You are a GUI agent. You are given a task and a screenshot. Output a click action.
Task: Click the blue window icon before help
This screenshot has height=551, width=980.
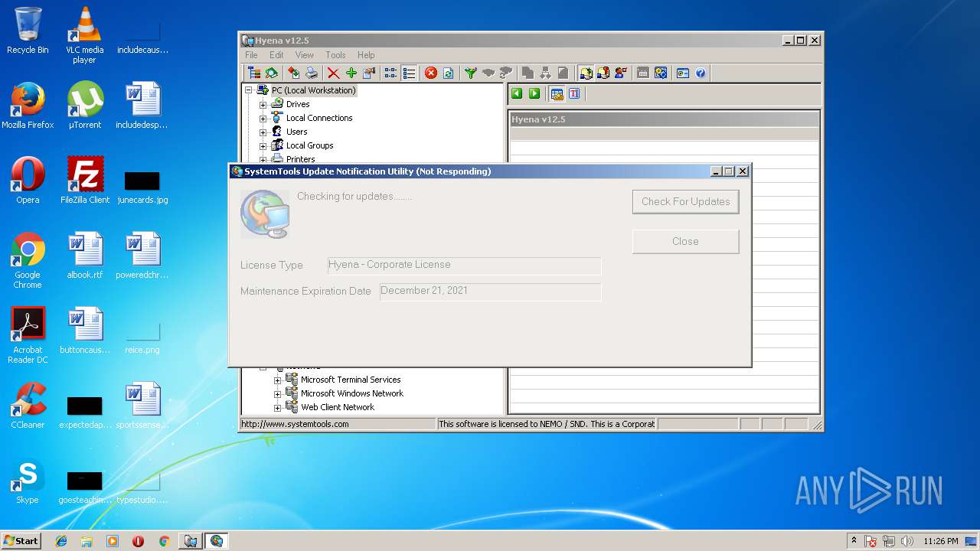(682, 73)
